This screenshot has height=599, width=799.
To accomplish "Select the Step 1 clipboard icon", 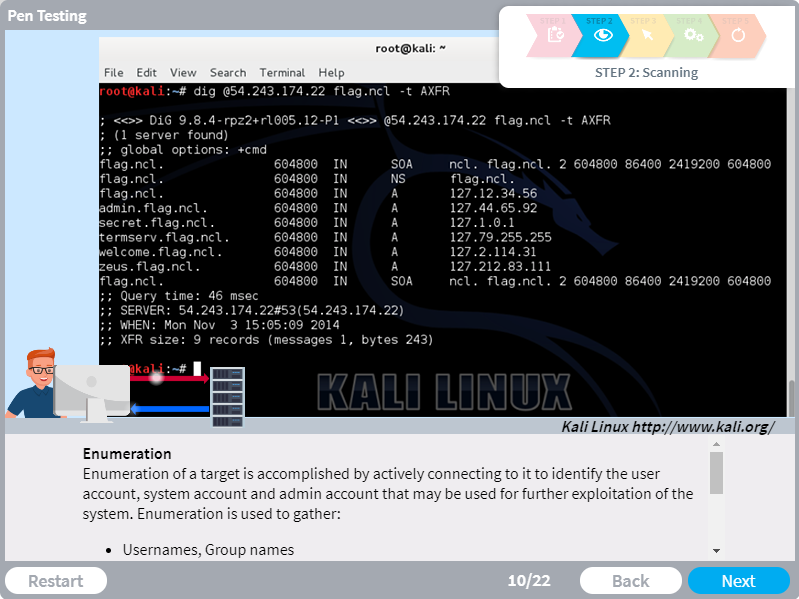I will 555,35.
